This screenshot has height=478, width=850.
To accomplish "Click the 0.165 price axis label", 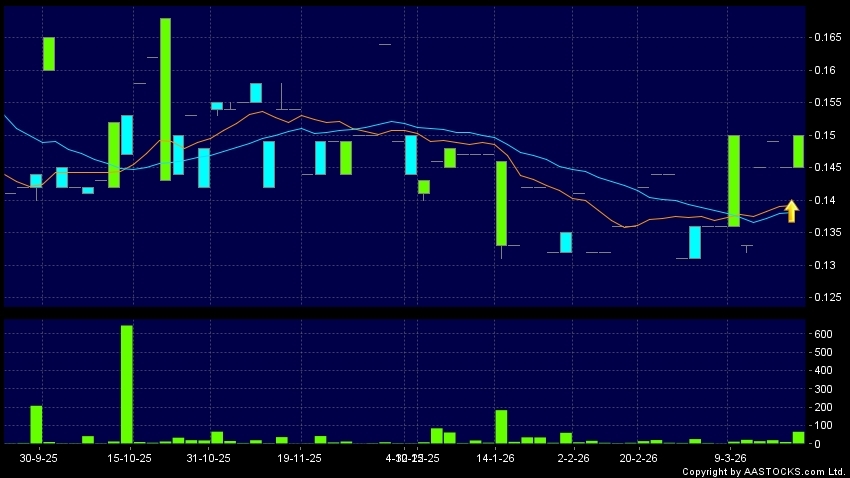I will click(x=826, y=37).
